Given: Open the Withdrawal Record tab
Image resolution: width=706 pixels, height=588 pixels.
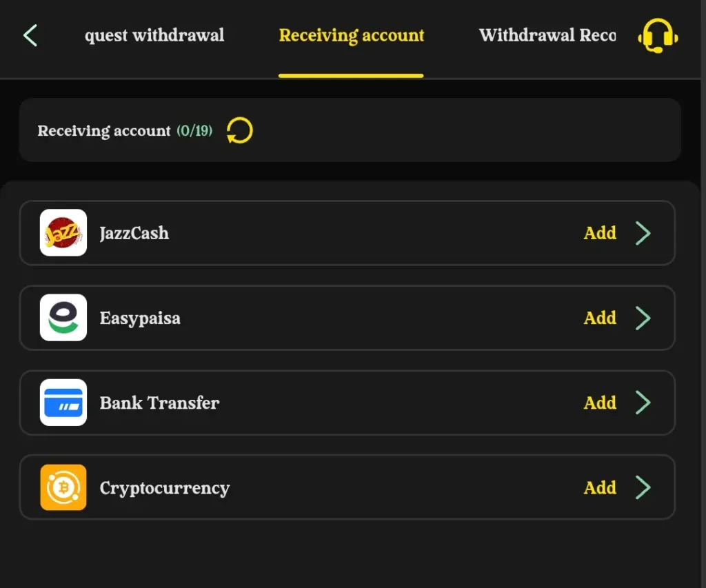Looking at the screenshot, I should 547,36.
